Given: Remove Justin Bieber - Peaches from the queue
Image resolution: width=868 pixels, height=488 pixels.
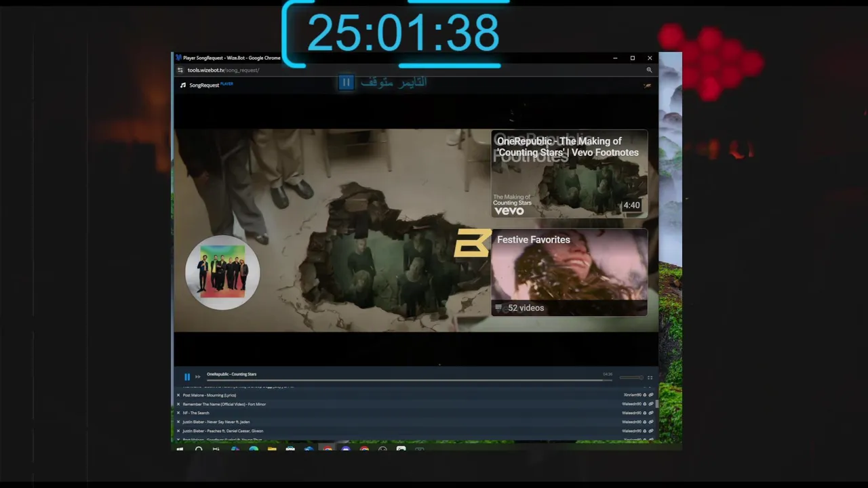Looking at the screenshot, I should pyautogui.click(x=178, y=431).
